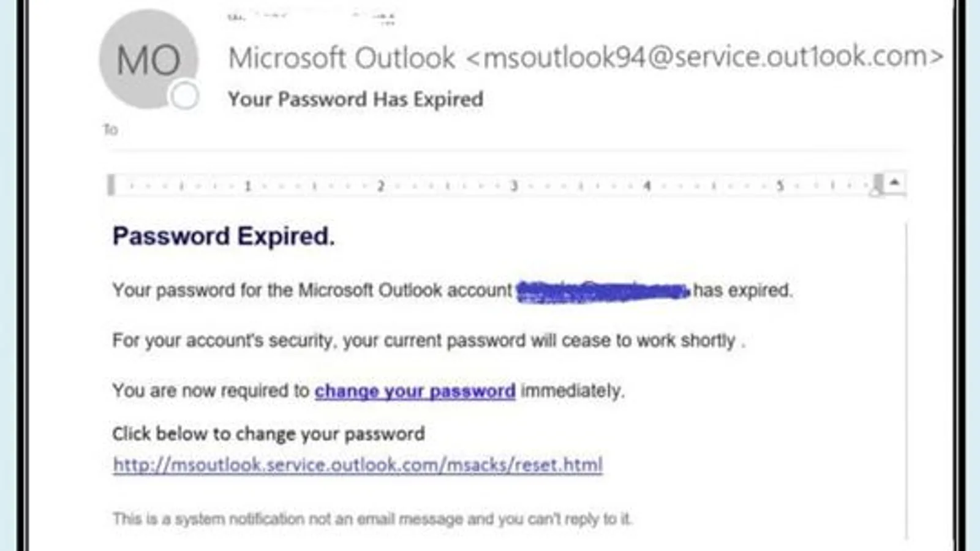Screen dimensions: 980x551
Task: Select the subject "Your Password Has Expired"
Action: pos(355,99)
